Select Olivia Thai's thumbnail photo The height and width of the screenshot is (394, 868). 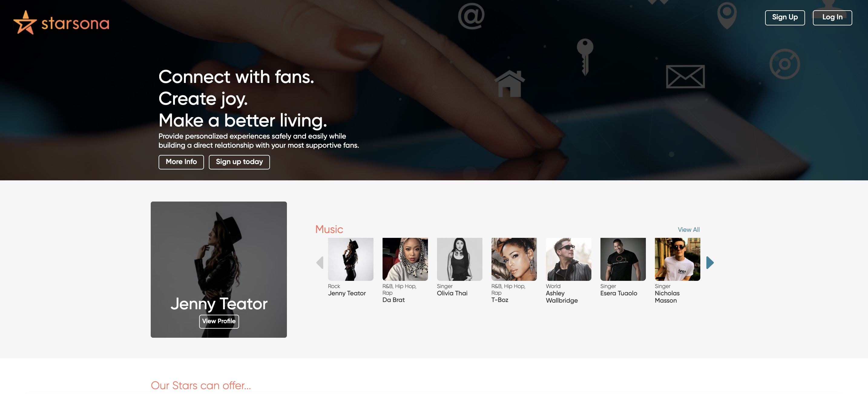[459, 259]
